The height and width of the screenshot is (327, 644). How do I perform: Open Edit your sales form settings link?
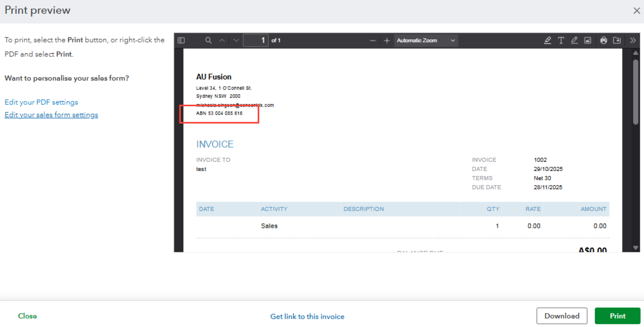(51, 115)
